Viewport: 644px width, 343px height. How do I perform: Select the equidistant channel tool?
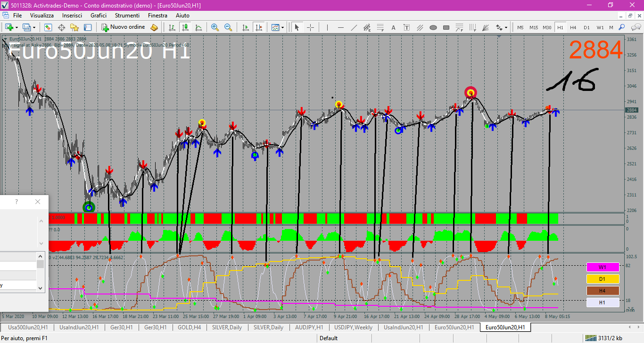click(x=367, y=27)
